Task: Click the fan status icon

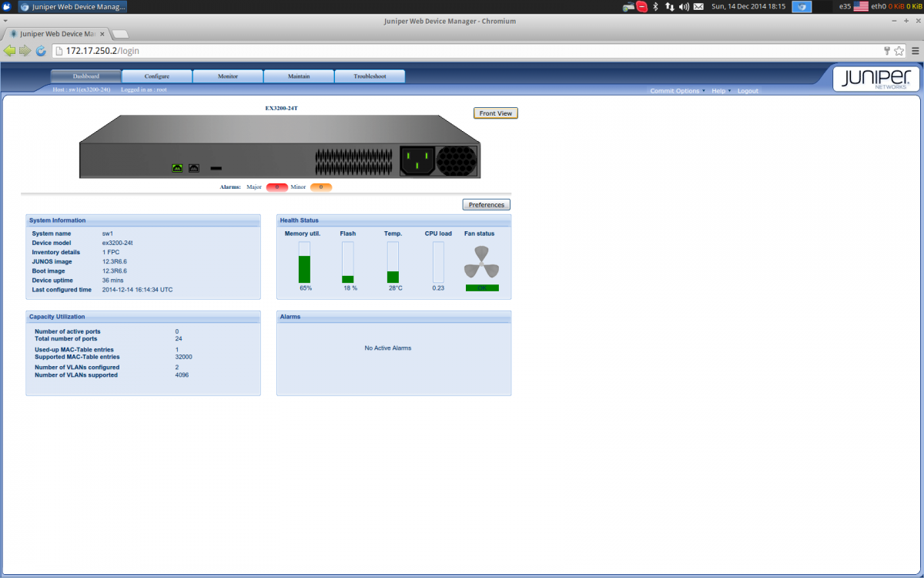Action: tap(481, 263)
